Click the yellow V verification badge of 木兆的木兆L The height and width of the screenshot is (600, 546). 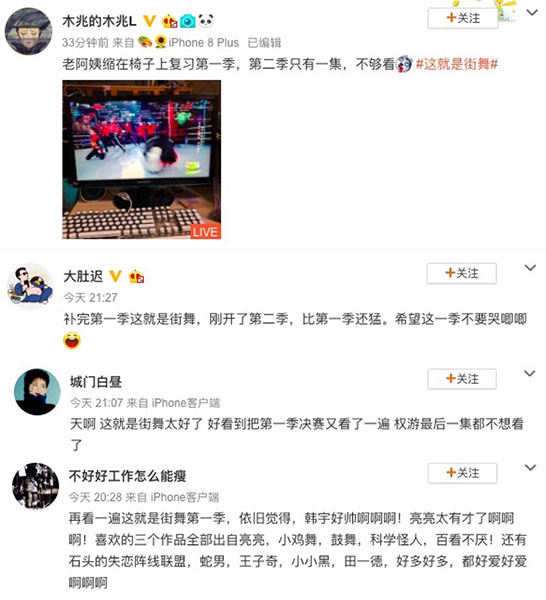[x=149, y=21]
